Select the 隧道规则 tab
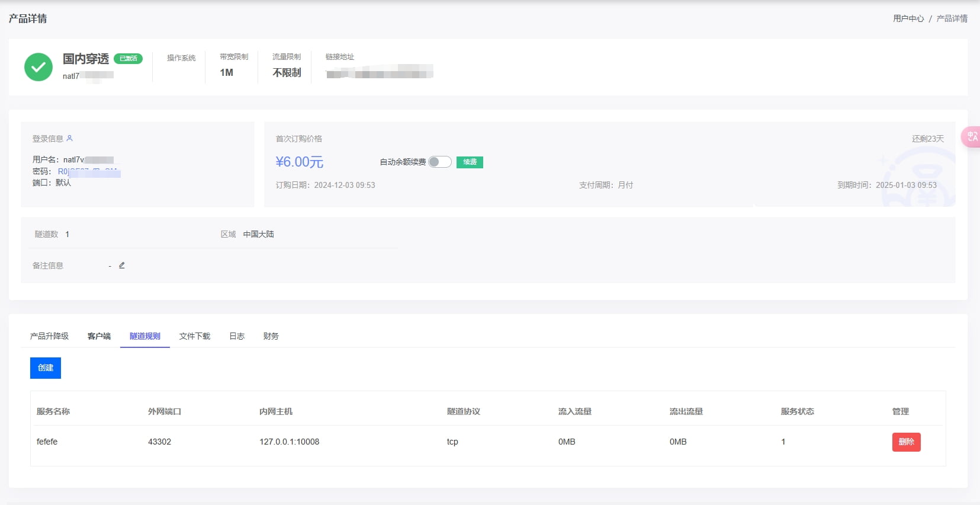 tap(145, 336)
